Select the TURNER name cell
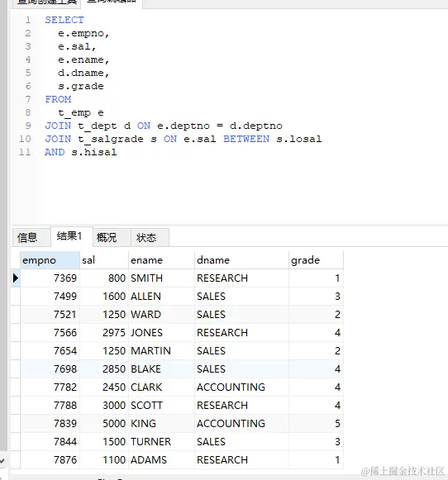Image resolution: width=448 pixels, height=480 pixels. 161,442
